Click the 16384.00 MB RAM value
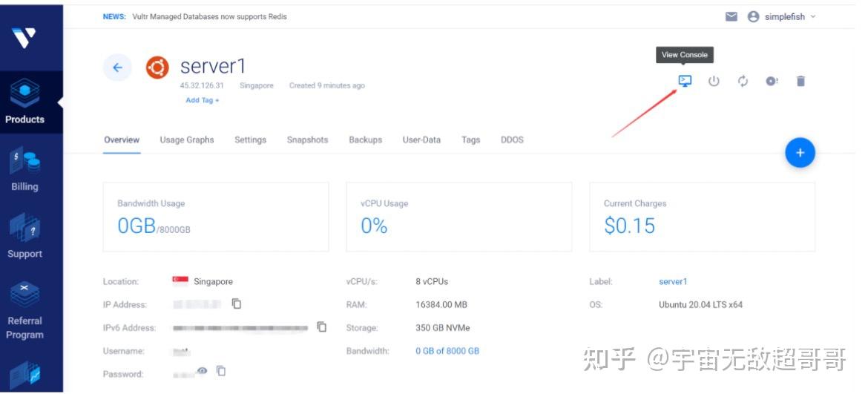The width and height of the screenshot is (868, 394). tap(441, 304)
